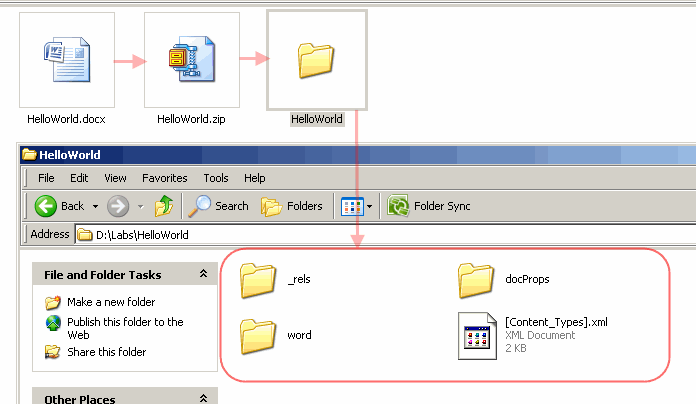Click the green Back arrow icon
Screen dimensions: 696x404
[x=45, y=206]
